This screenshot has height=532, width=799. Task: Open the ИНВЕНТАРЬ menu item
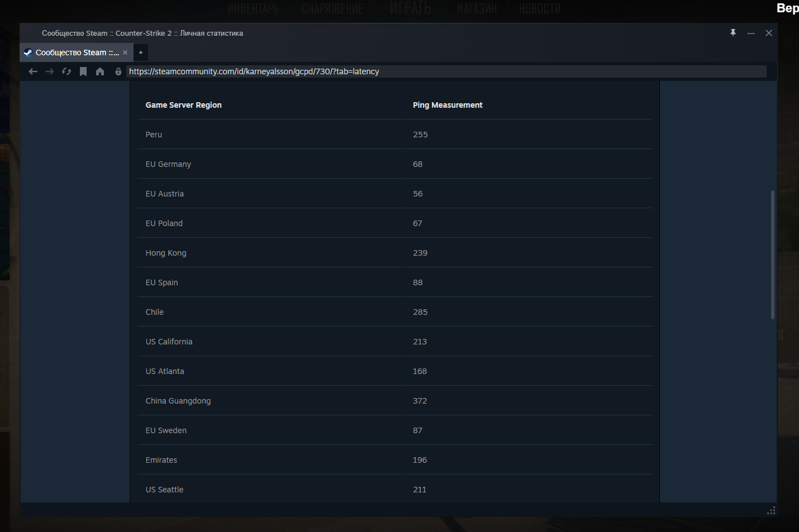pos(253,8)
